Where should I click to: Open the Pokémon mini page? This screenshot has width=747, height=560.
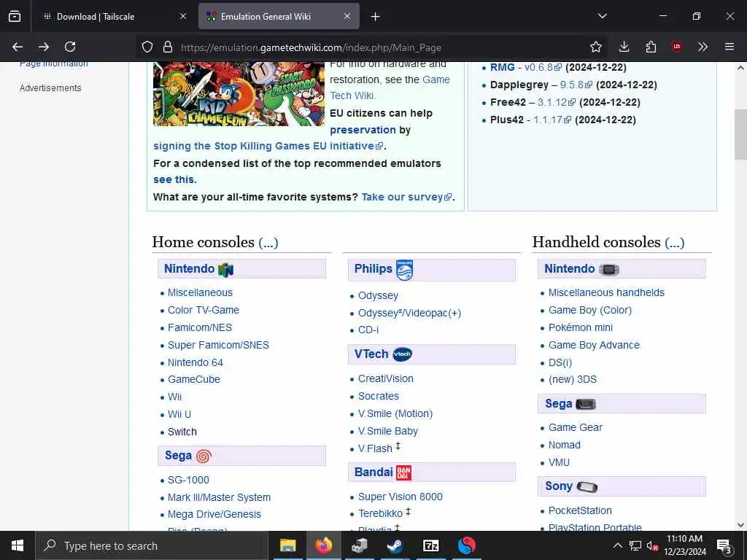click(581, 327)
